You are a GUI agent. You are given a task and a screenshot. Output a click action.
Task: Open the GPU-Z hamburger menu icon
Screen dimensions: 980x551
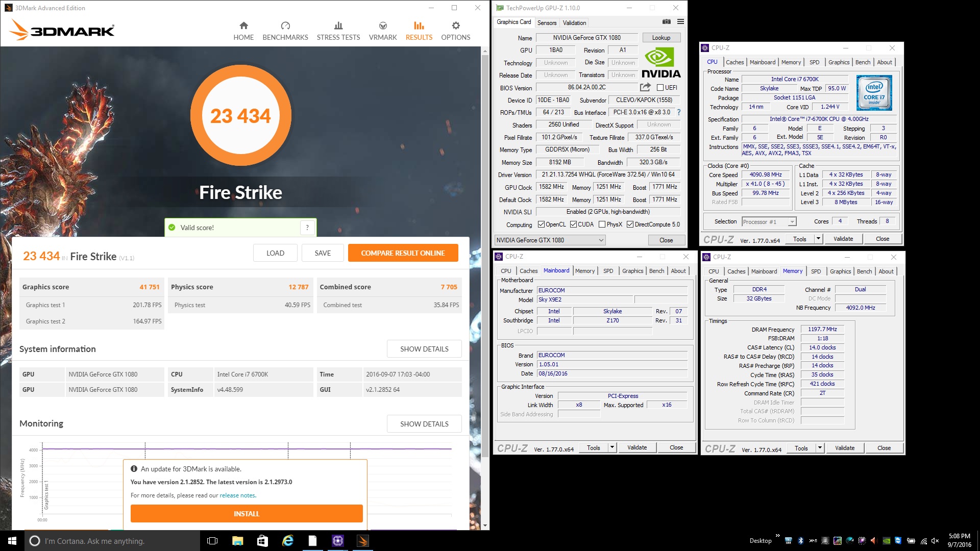tap(680, 22)
